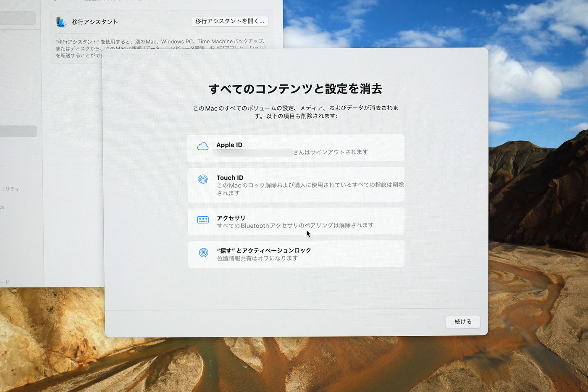Open Migration Assistant with 移行アシスタントを開く button

[230, 21]
